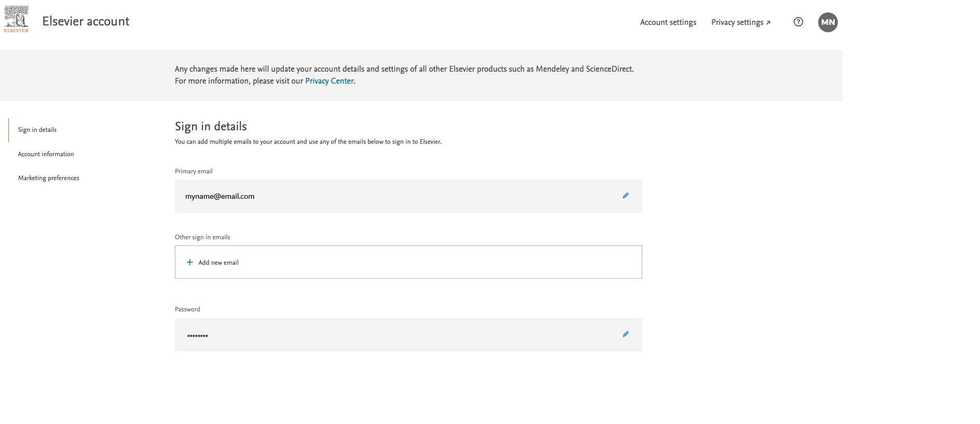Click the password edit pencil icon
980x424 pixels.
click(625, 334)
